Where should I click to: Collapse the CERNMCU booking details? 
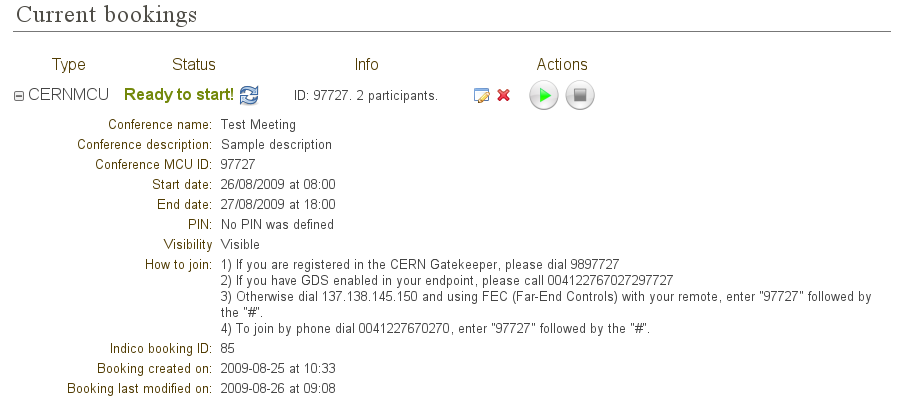tap(18, 97)
